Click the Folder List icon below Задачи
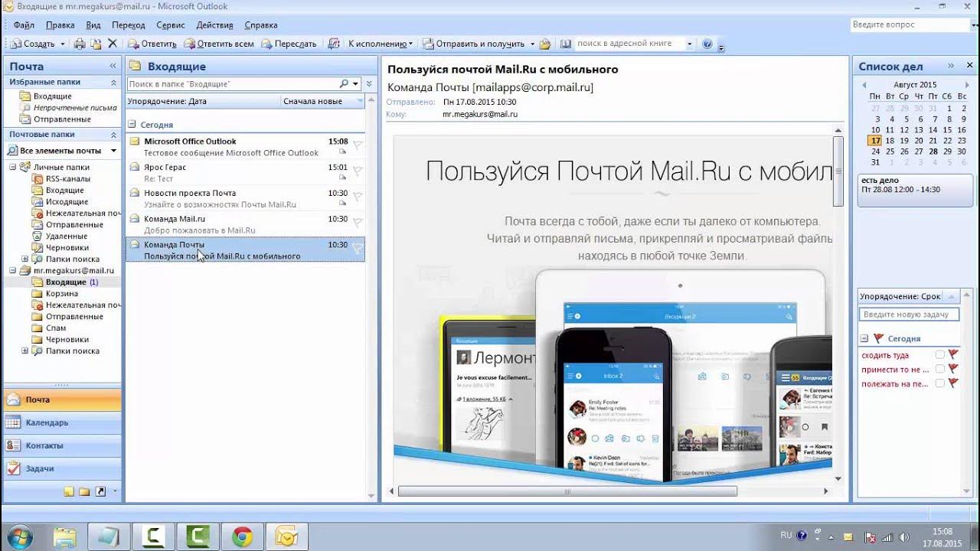The height and width of the screenshot is (551, 980). tap(84, 491)
